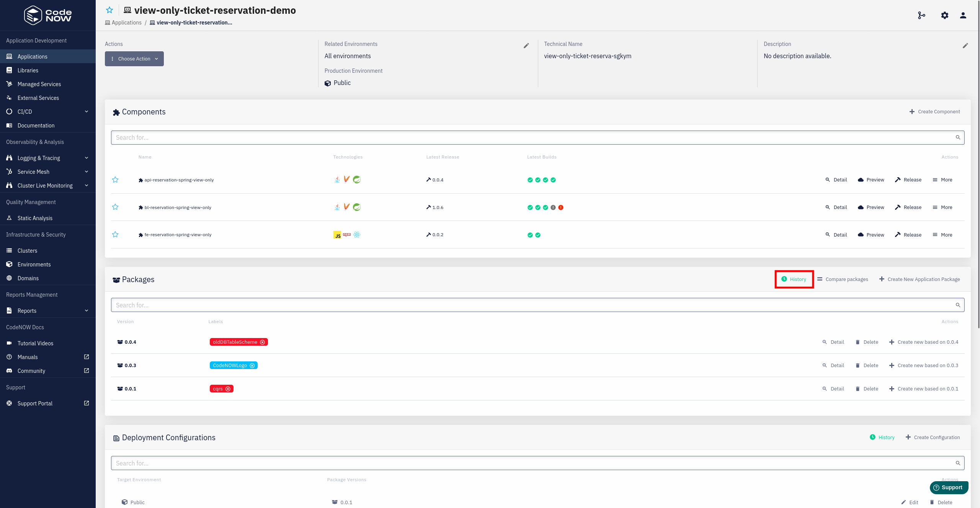
Task: Open More menu for bl-reservation component
Action: (x=942, y=207)
